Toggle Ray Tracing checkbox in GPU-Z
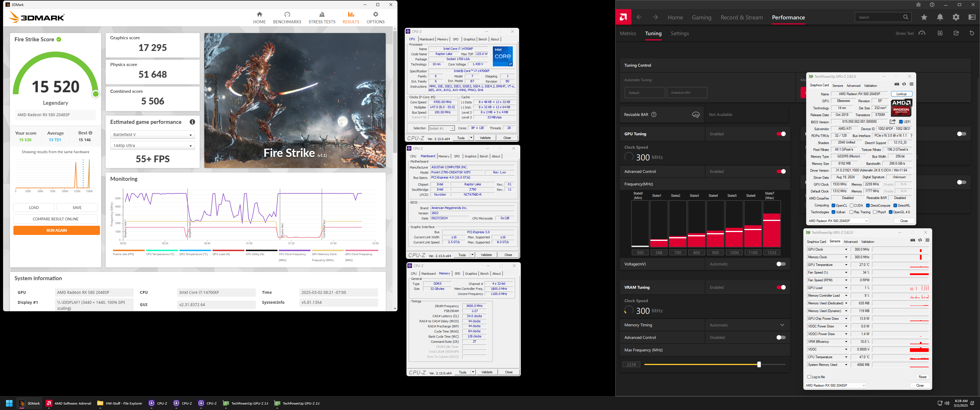The width and height of the screenshot is (980, 410). [x=852, y=212]
